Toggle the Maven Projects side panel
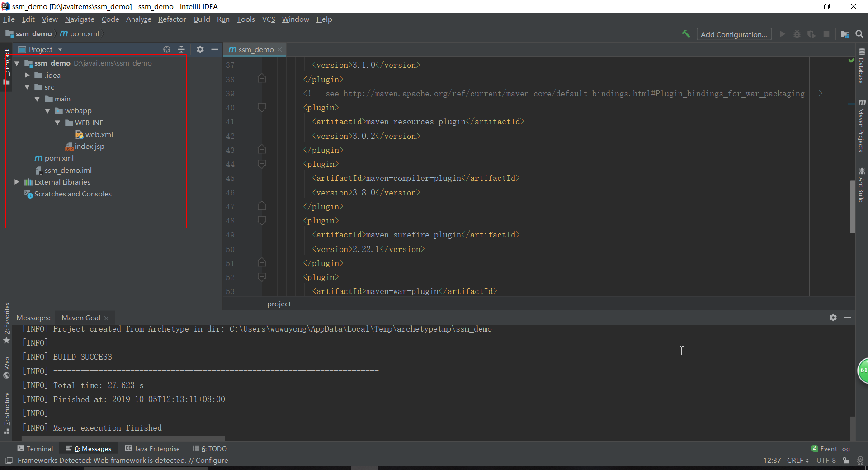 click(861, 126)
